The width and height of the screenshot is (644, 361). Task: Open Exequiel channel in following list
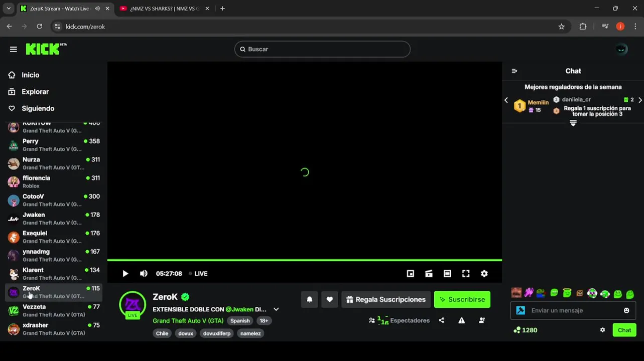[54, 237]
